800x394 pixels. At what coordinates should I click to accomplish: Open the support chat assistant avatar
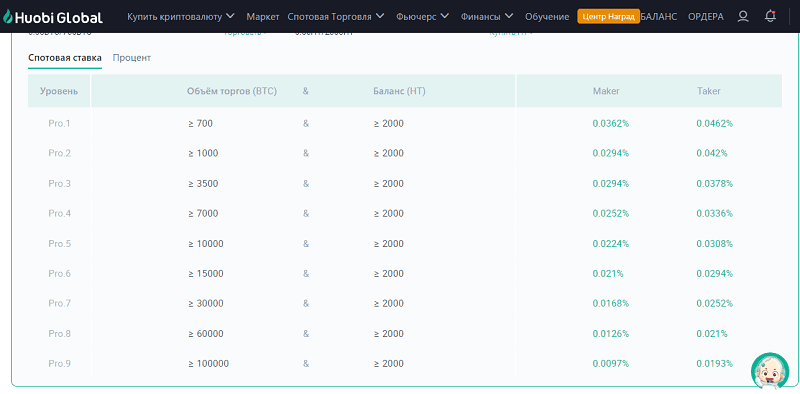pyautogui.click(x=770, y=371)
